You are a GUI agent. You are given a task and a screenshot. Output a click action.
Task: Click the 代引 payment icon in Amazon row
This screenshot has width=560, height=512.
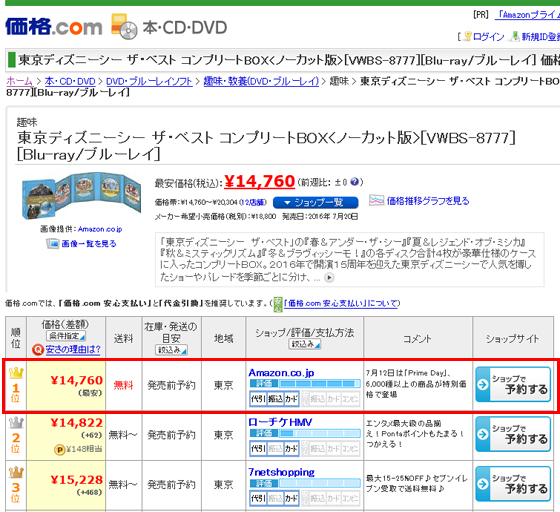(258, 399)
